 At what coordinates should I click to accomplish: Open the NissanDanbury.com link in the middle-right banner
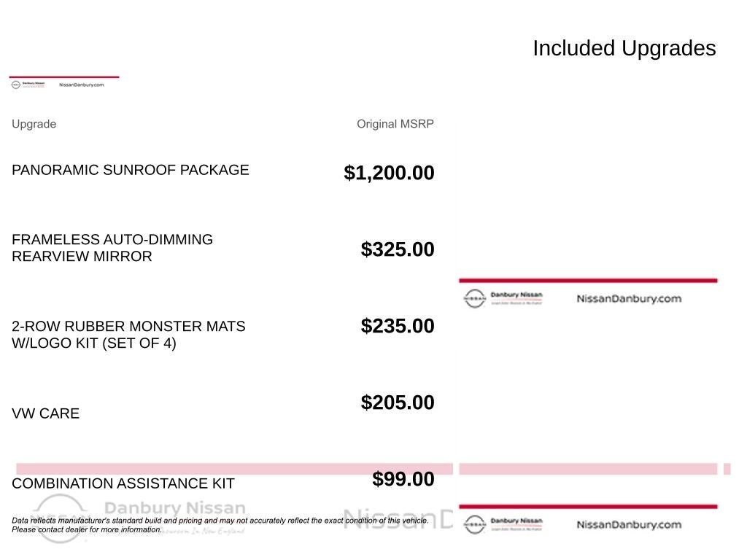coord(629,298)
